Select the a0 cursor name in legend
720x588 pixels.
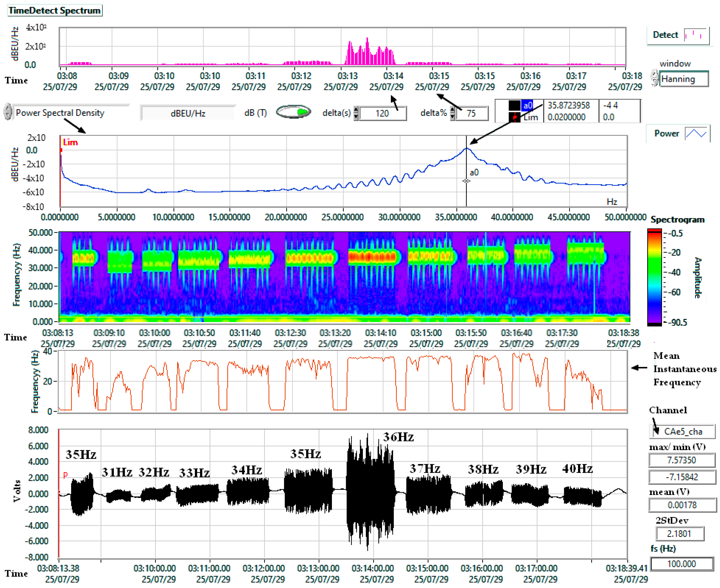pos(527,106)
